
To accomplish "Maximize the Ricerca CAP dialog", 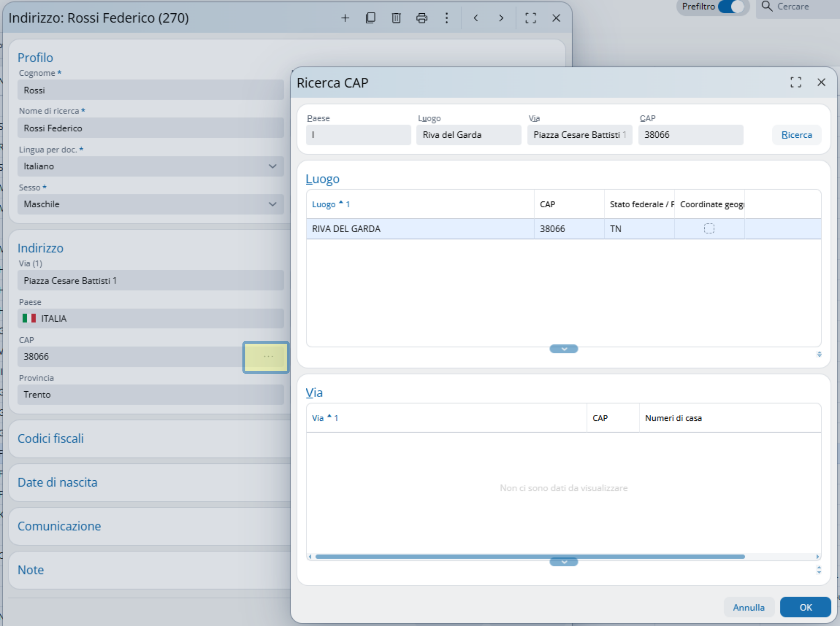I will coord(795,82).
